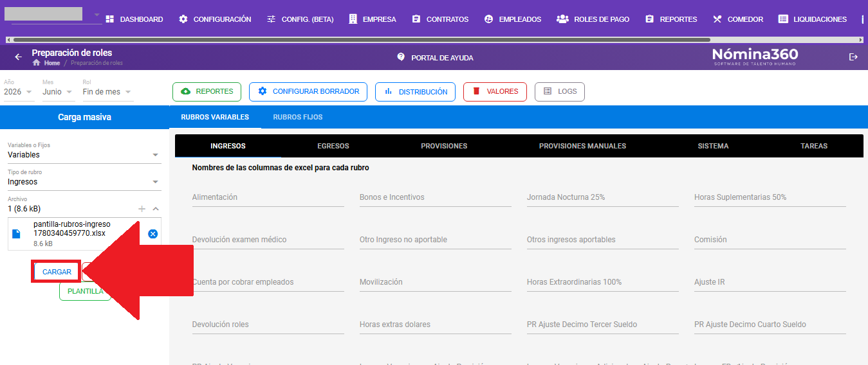Click the Home house icon in breadcrumb
The image size is (868, 365).
(37, 63)
